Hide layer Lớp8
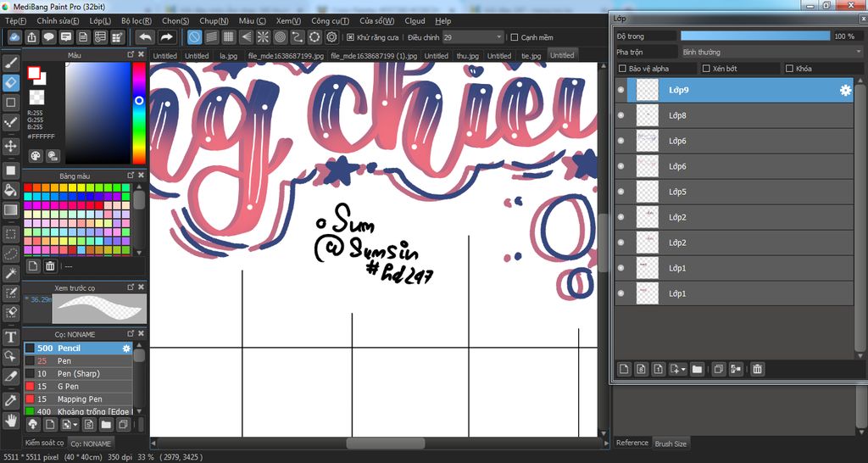 click(x=620, y=115)
